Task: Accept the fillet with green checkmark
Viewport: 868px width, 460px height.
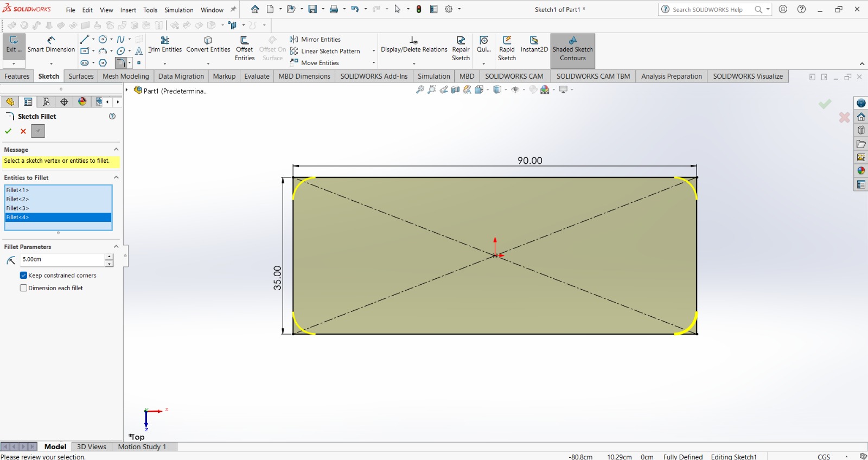Action: (8, 131)
